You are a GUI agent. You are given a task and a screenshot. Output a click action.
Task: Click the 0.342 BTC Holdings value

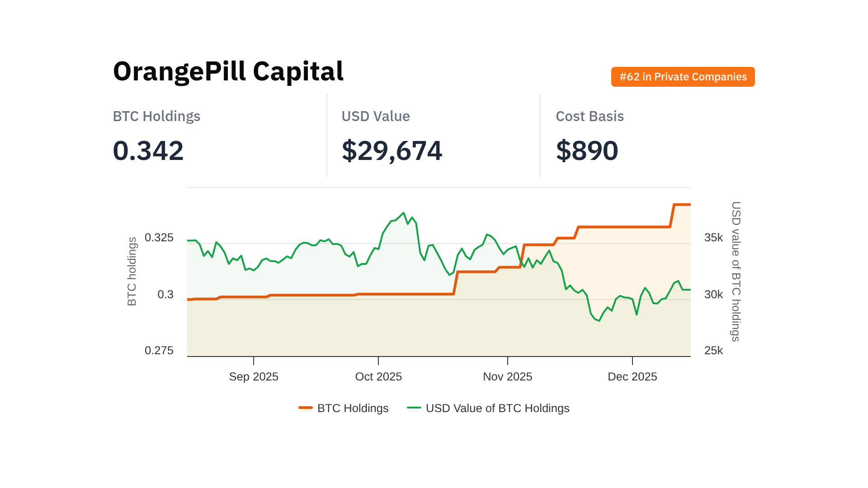click(x=148, y=150)
